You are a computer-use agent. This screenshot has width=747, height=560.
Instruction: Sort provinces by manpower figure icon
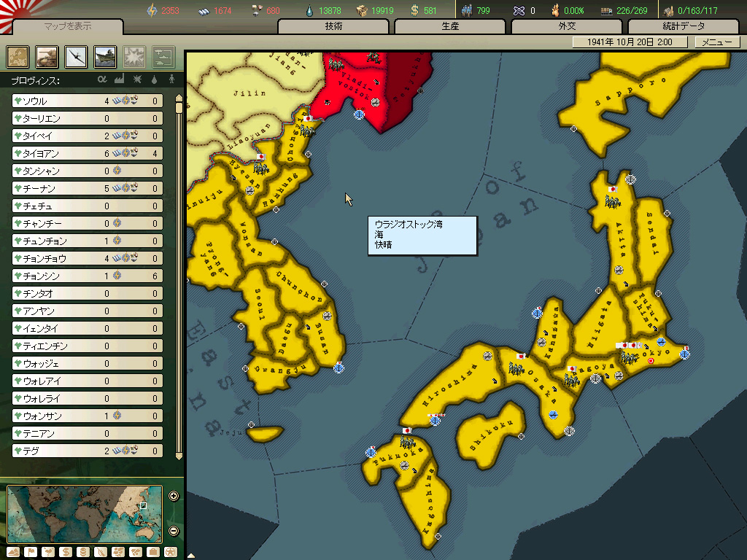coord(172,79)
